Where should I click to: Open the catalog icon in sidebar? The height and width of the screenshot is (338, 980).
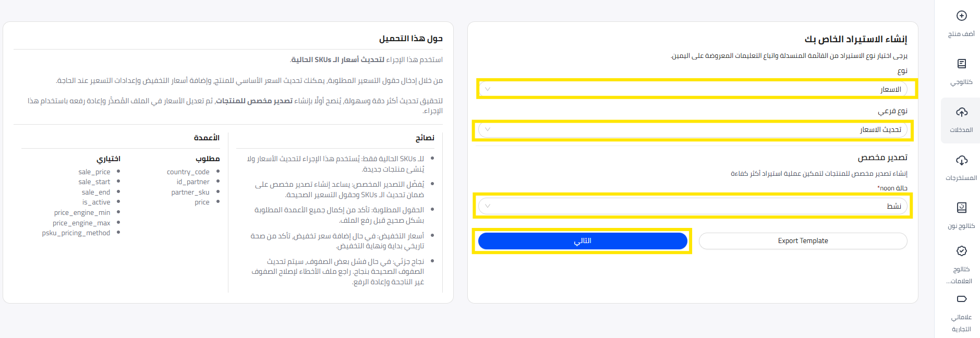[962, 64]
